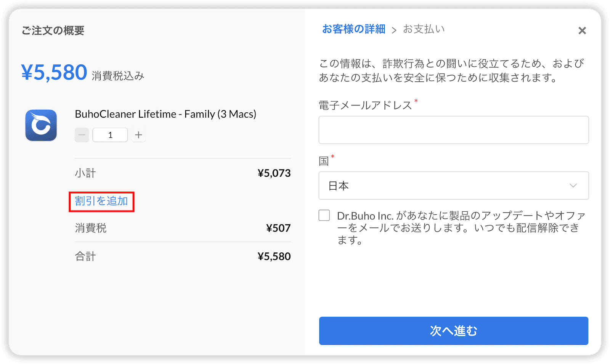Click the 割引を追加 discount link
This screenshot has width=610, height=364.
coord(101,201)
